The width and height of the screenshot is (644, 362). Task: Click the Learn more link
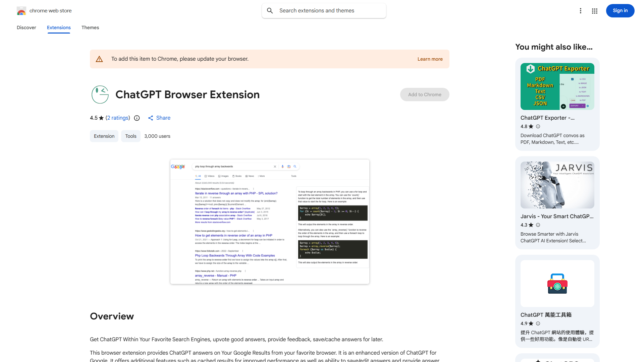point(430,59)
